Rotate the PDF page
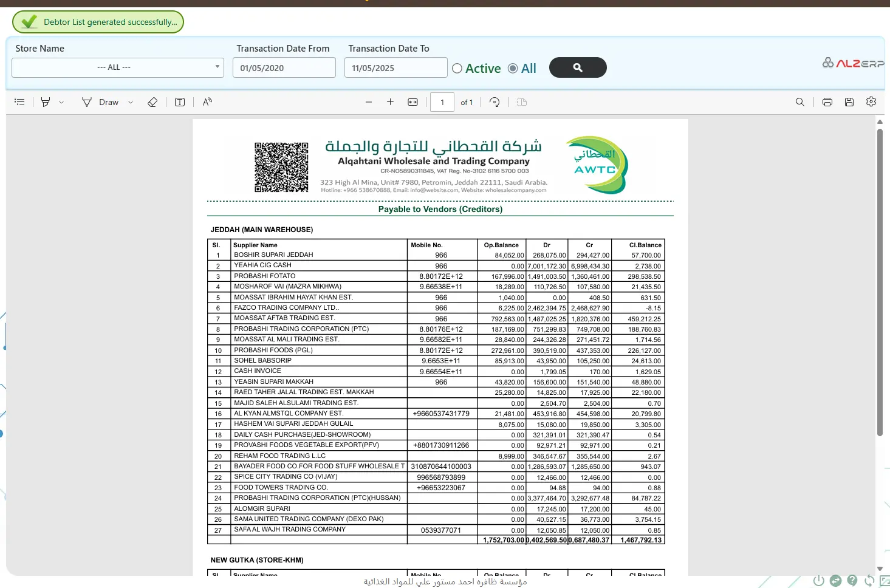 [495, 102]
